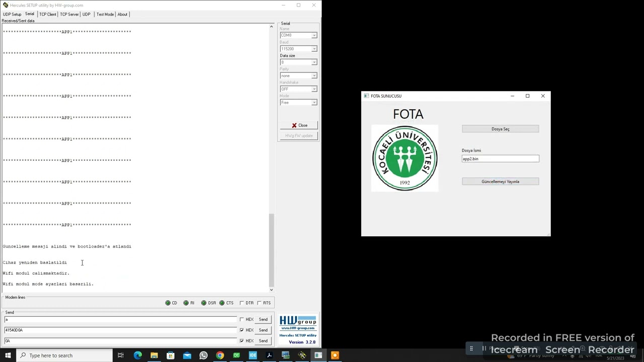Click the HW group logo in Hercules
Viewport: 644px width, 362px height.
(x=298, y=321)
